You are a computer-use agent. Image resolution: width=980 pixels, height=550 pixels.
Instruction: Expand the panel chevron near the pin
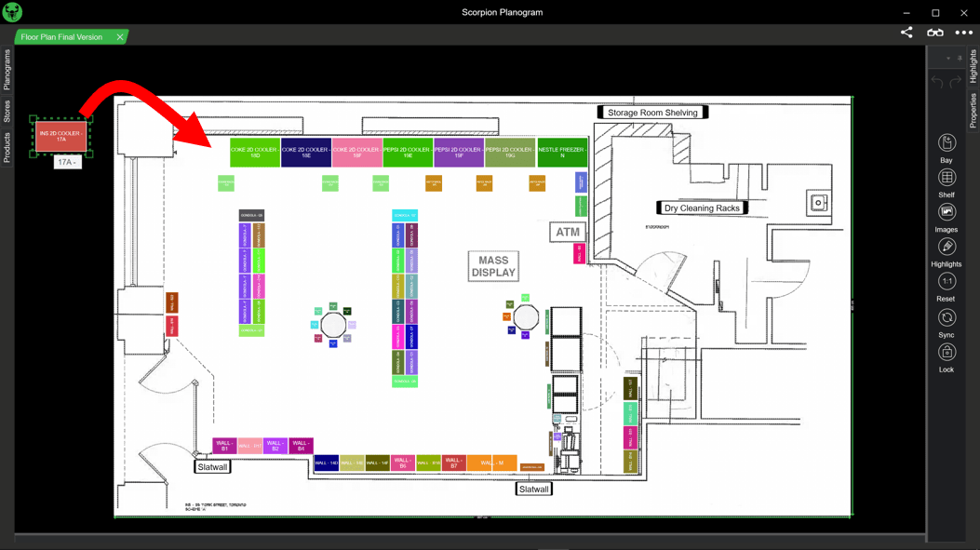coord(948,58)
